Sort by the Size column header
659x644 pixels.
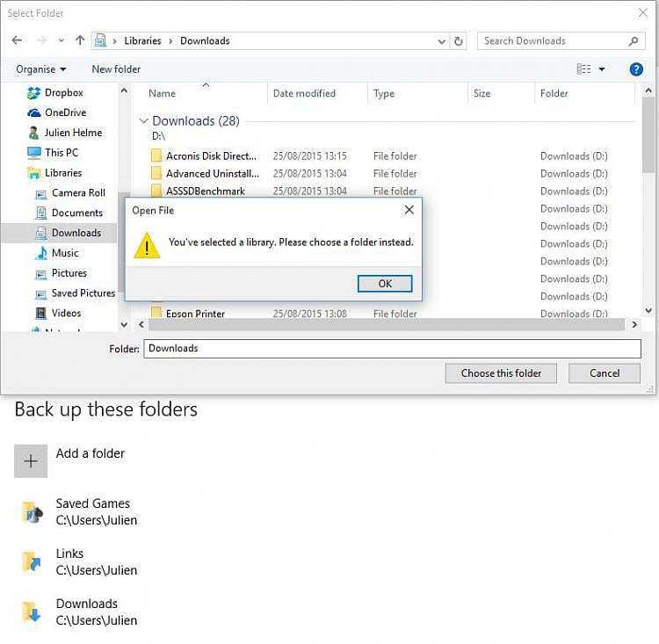point(482,93)
